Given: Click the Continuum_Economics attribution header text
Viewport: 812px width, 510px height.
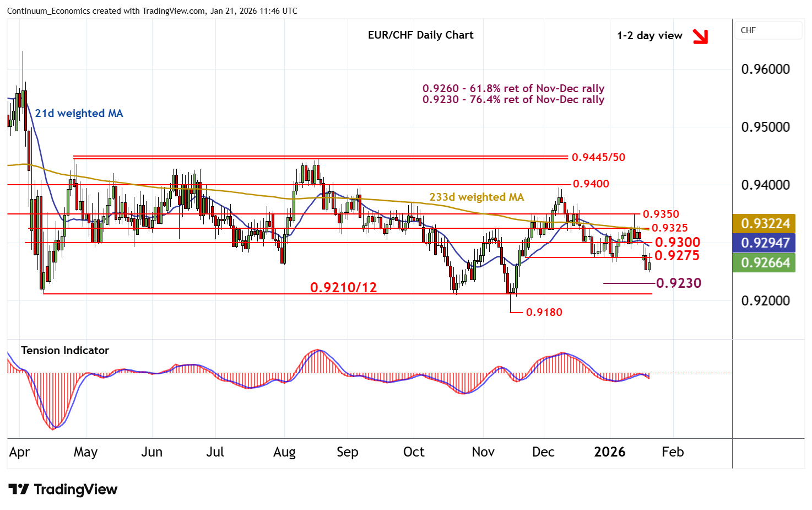Looking at the screenshot, I should point(151,10).
